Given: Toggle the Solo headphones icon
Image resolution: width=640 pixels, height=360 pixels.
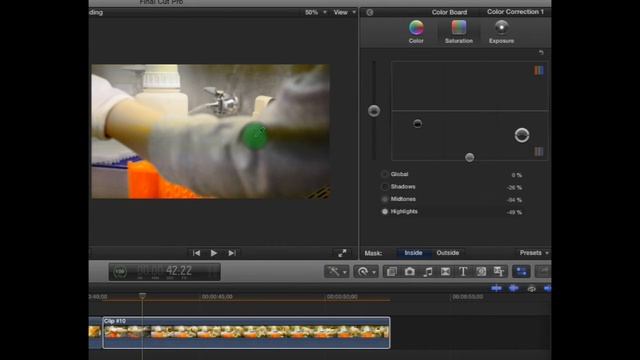Looking at the screenshot, I should (x=531, y=289).
